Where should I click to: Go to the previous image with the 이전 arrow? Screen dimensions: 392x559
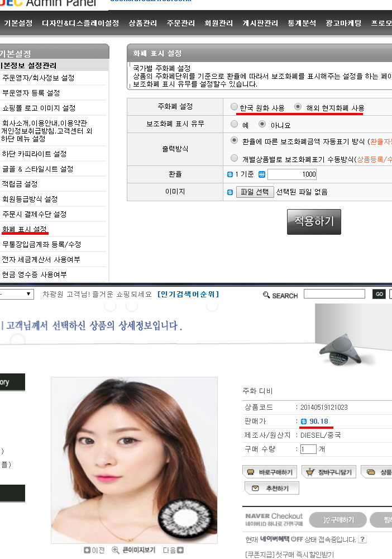(x=87, y=550)
